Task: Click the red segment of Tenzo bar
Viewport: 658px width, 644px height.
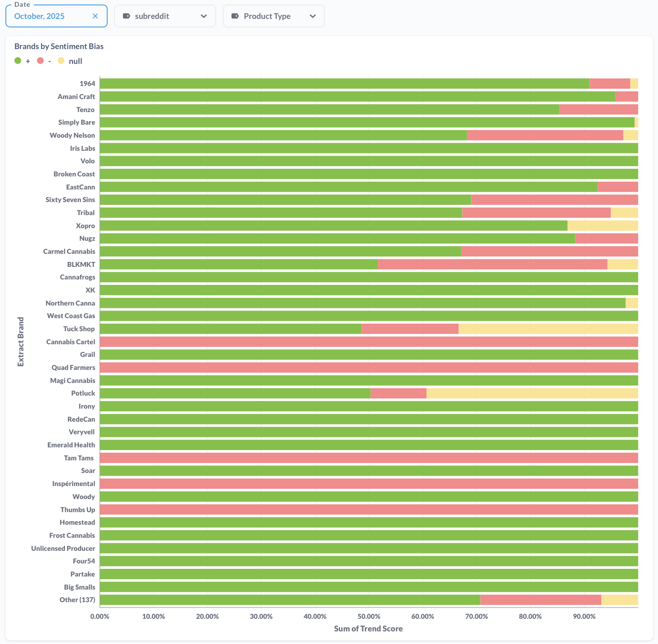Action: coord(599,109)
